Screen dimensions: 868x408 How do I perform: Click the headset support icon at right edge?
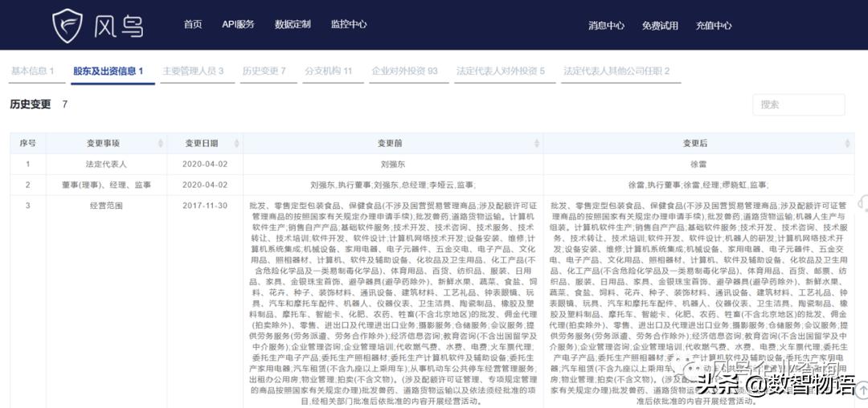click(863, 203)
